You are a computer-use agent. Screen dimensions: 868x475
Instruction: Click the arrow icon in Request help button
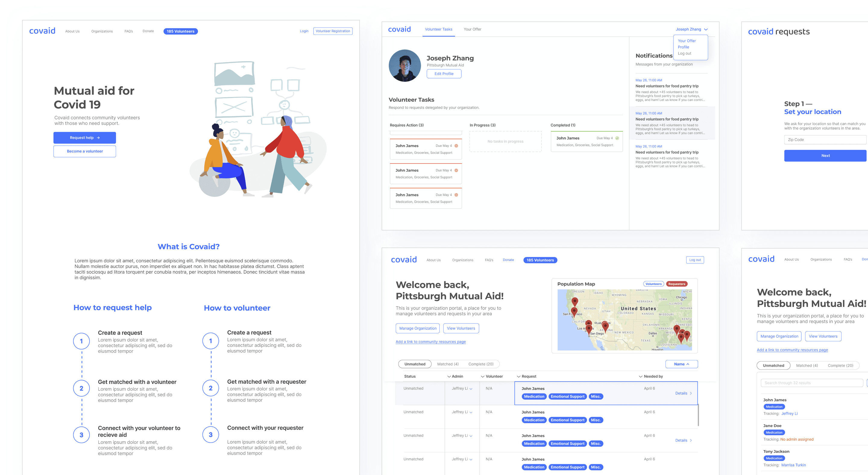tap(98, 138)
